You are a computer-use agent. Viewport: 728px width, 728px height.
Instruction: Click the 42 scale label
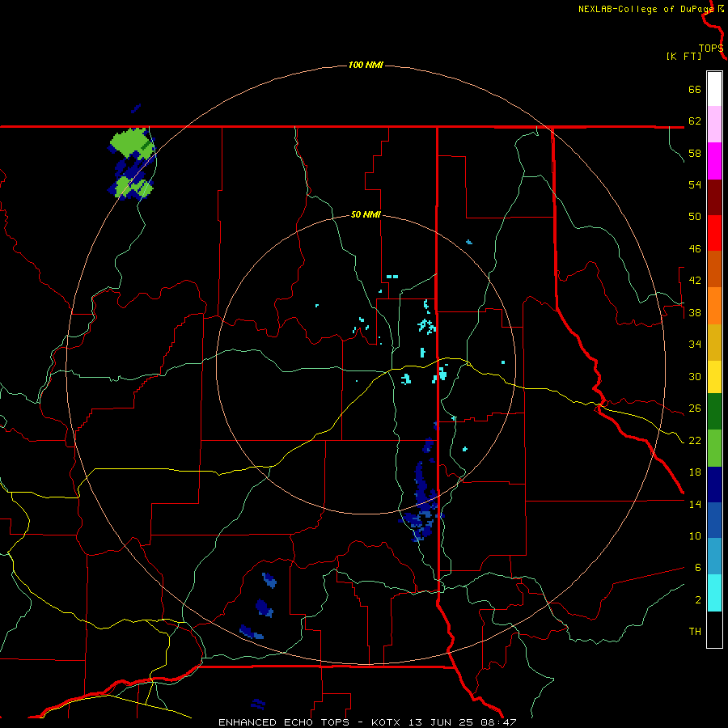tap(695, 281)
